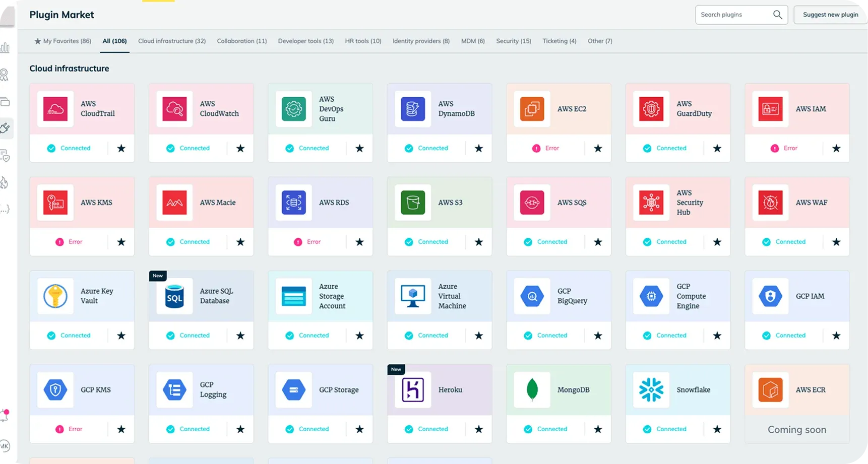Open notifications bell in the sidebar

coord(5,416)
